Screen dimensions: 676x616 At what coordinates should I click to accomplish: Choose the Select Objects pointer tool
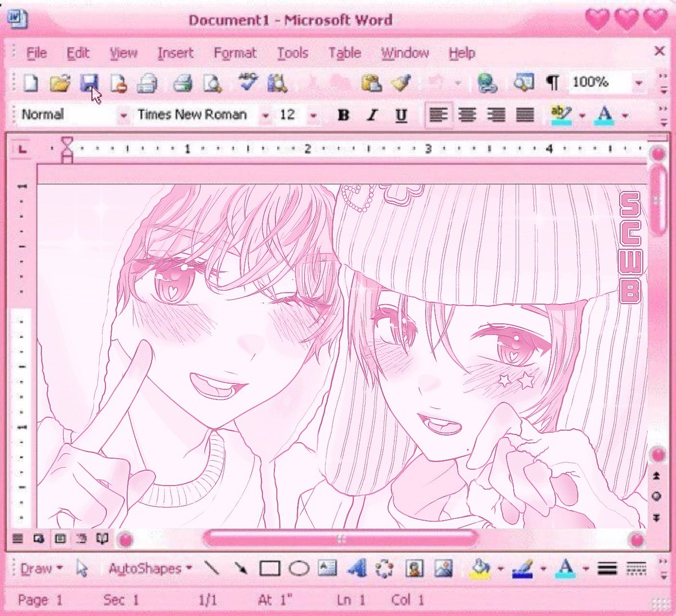tap(82, 569)
